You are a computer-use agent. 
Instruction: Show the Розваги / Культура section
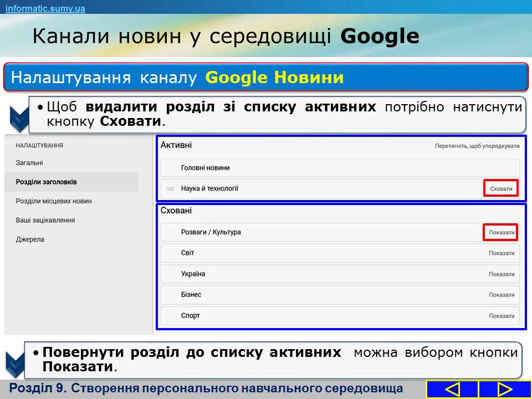tap(501, 233)
